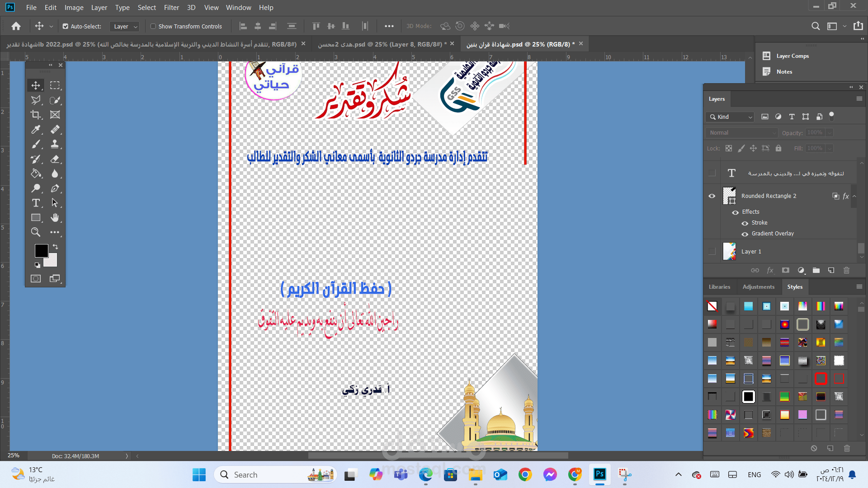868x488 pixels.
Task: Toggle Gradient Overlay effect visibility
Action: pyautogui.click(x=745, y=234)
